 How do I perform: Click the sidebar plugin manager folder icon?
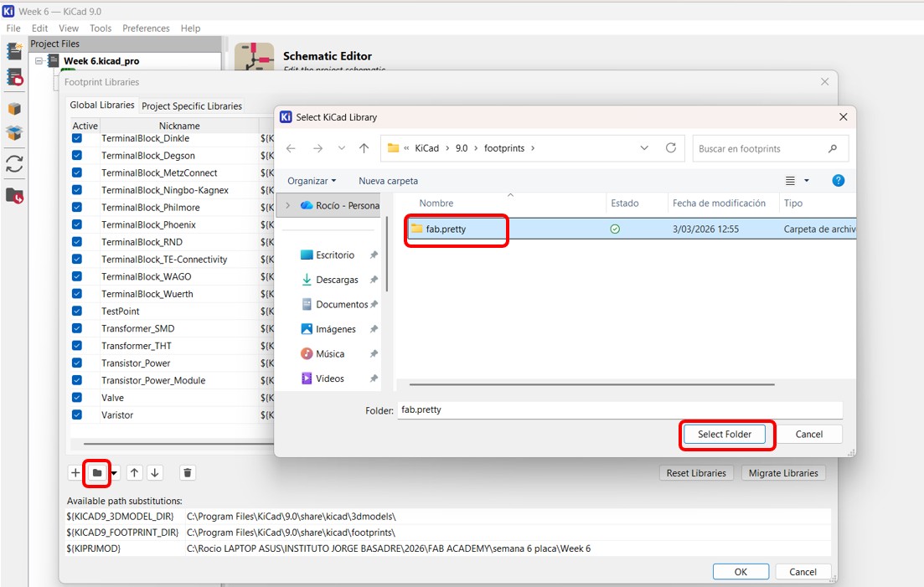(x=14, y=195)
